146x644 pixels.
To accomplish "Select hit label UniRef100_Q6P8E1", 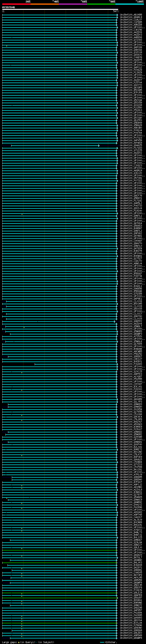I will [131, 299].
